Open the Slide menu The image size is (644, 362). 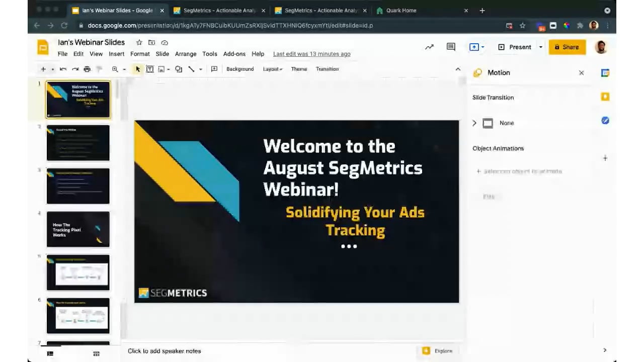coord(162,54)
